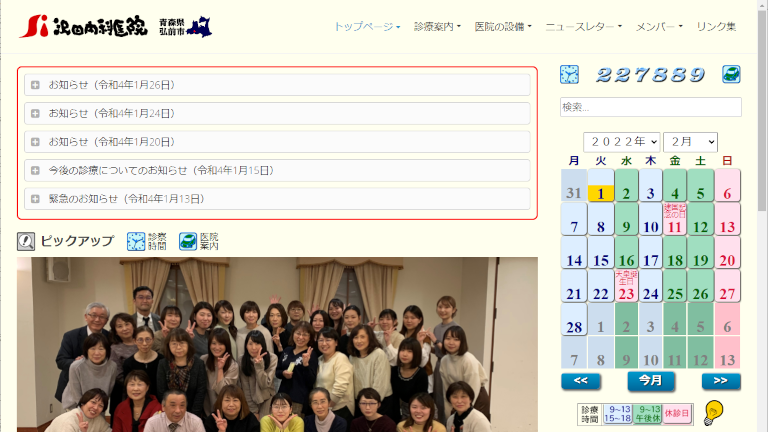Click the 9~13 15~18 hours legend
The height and width of the screenshot is (432, 768).
[617, 414]
